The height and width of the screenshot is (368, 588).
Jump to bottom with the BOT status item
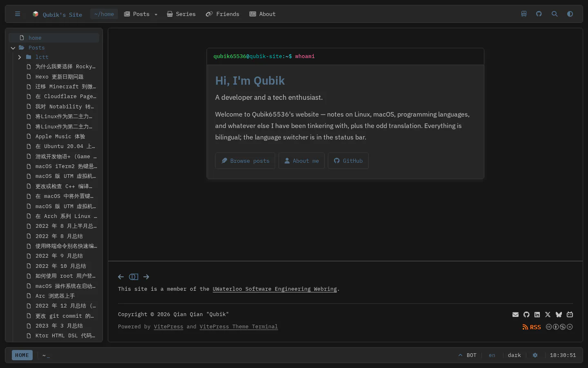point(468,355)
